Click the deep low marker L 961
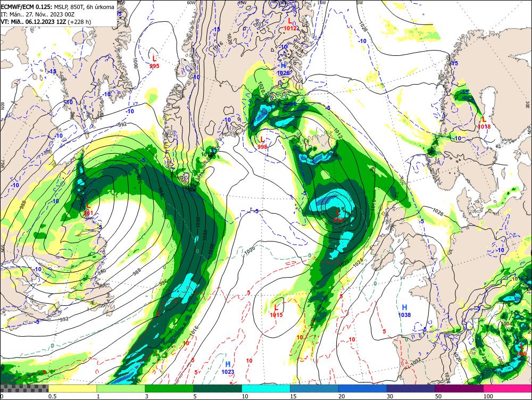The width and height of the screenshot is (532, 400). (88, 209)
